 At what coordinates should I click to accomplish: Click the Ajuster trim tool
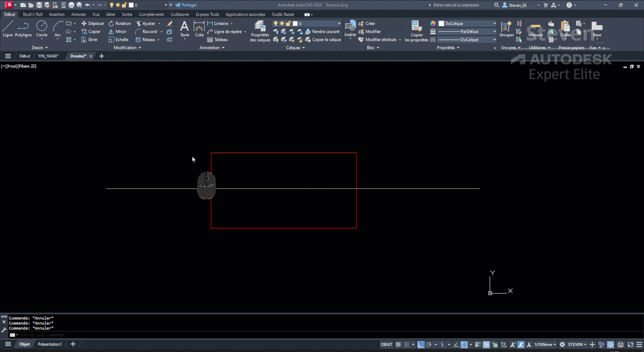pos(145,24)
